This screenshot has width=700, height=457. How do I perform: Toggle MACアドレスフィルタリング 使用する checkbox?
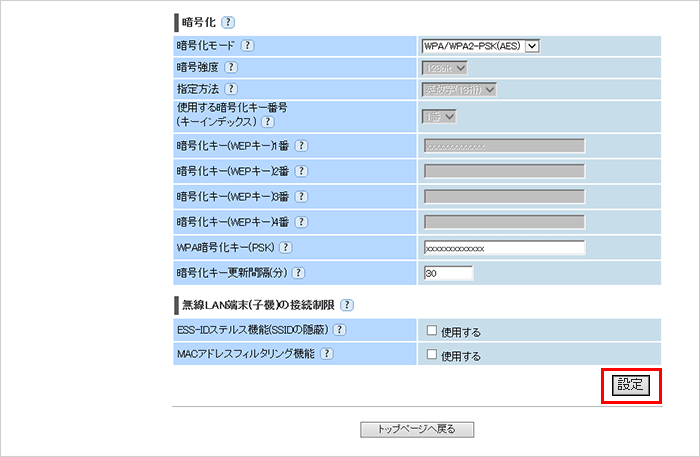coord(430,355)
